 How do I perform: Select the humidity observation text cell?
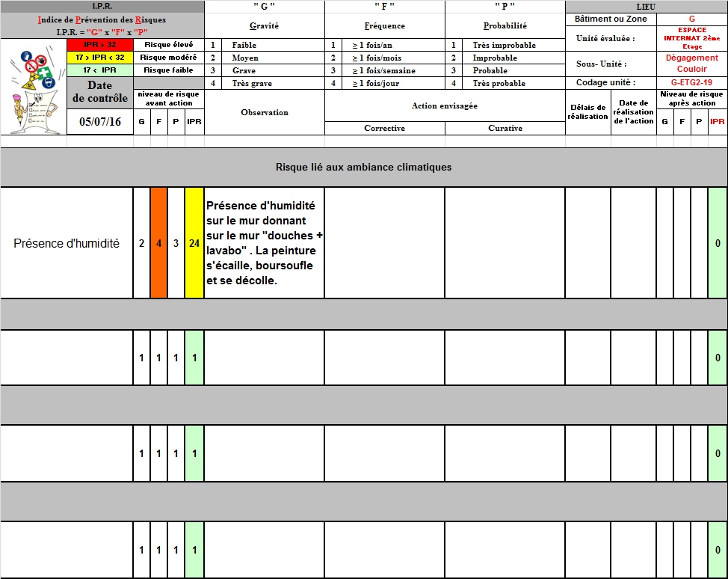tap(264, 243)
